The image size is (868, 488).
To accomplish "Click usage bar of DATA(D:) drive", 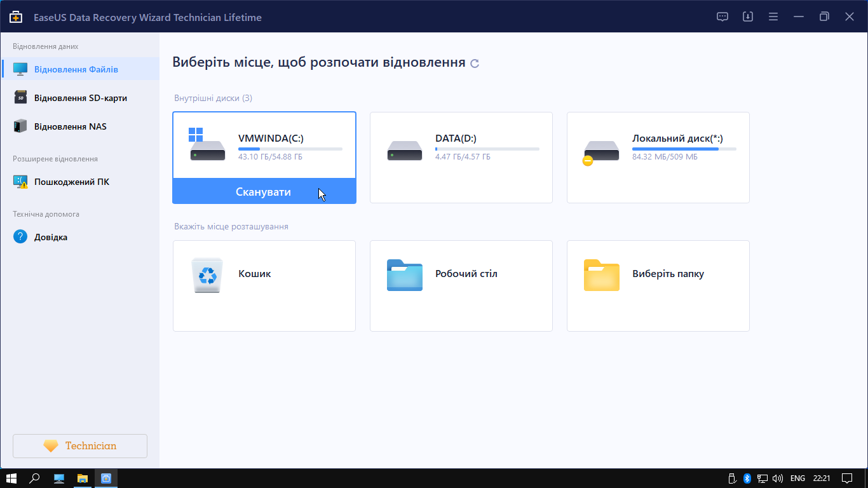I will [487, 149].
